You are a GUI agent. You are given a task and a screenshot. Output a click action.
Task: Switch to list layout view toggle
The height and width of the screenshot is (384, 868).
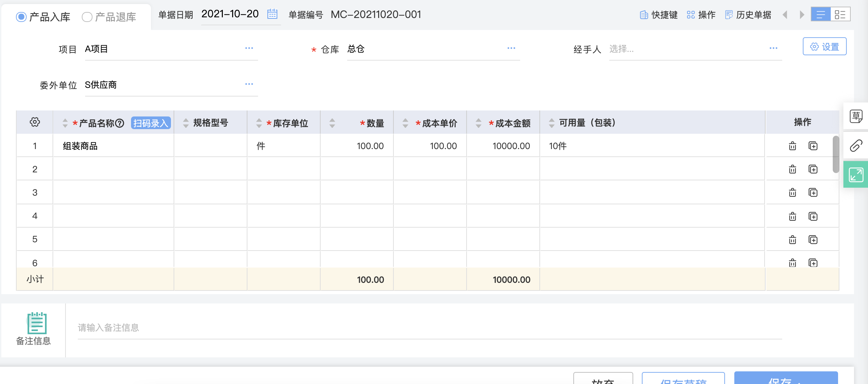point(820,15)
